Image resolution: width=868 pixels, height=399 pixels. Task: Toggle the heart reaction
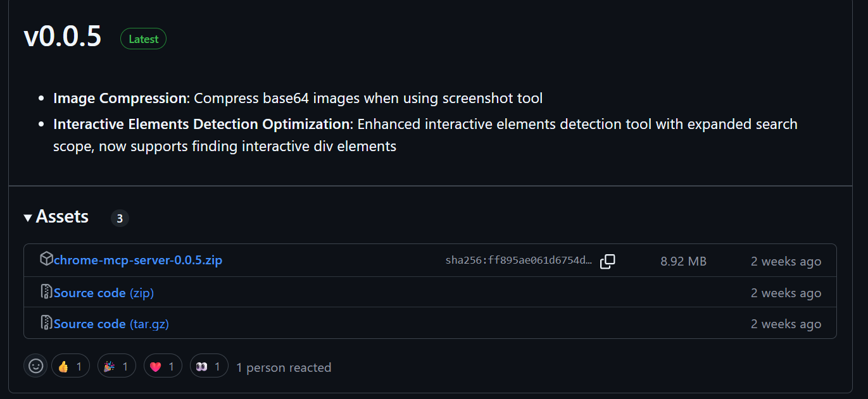163,365
